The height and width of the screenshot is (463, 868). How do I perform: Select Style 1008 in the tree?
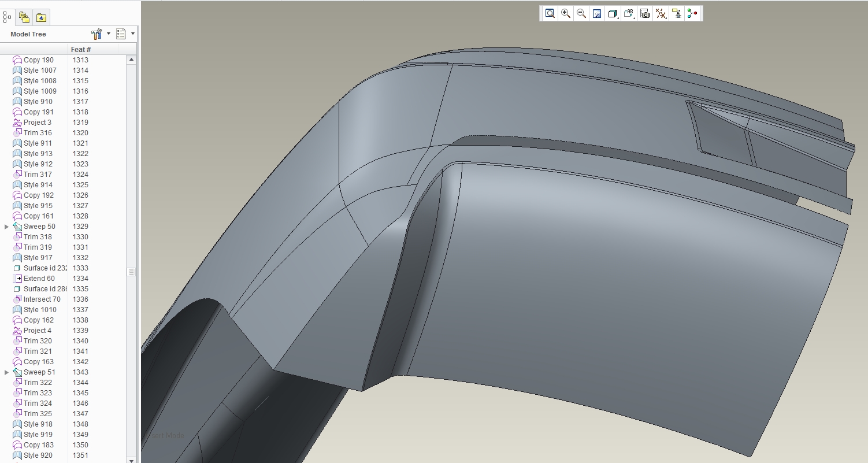point(40,81)
